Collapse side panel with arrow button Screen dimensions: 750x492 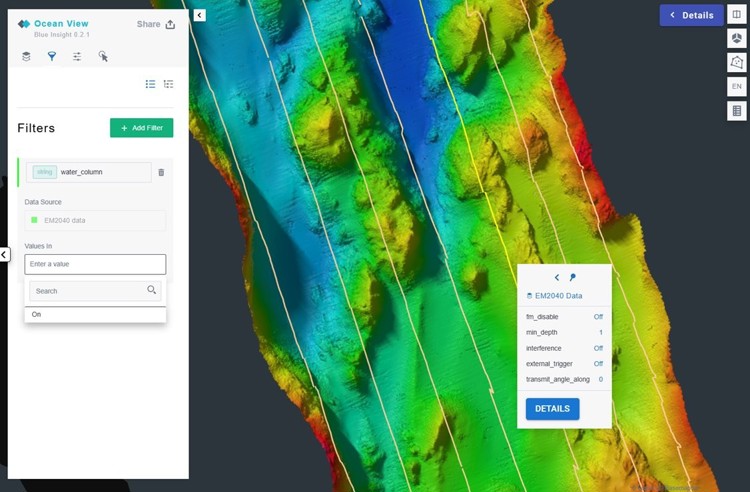tap(199, 15)
